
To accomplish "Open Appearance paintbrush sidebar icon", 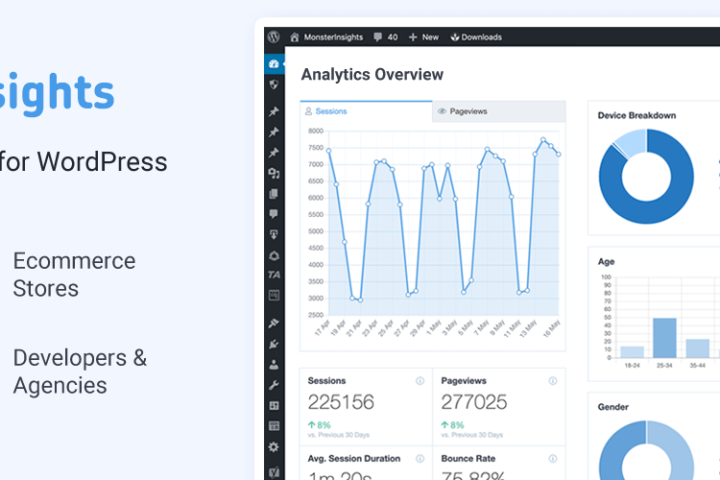I will (x=274, y=323).
